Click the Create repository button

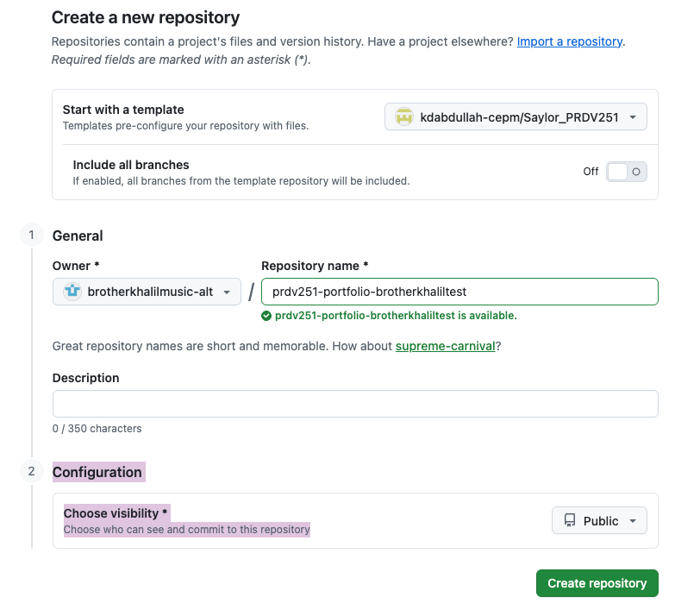pos(597,583)
